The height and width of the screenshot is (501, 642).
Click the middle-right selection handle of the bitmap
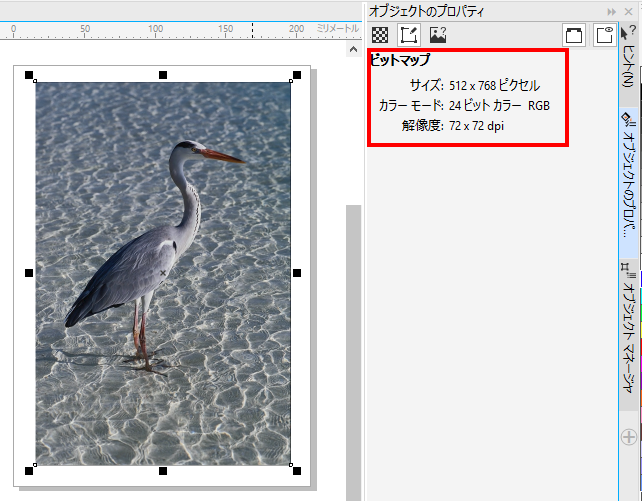(x=297, y=273)
